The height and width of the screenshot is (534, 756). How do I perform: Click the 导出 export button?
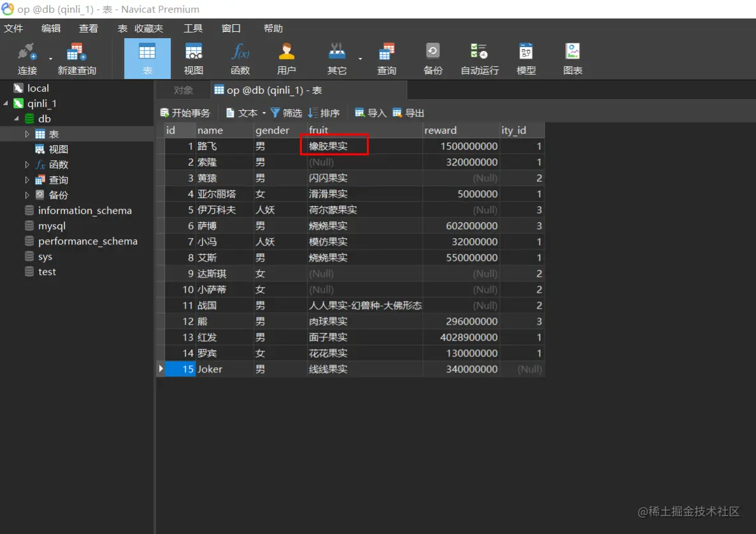tap(408, 113)
